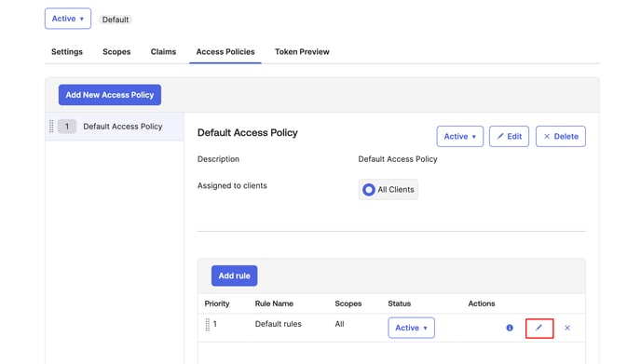This screenshot has width=641, height=364.
Task: Grab the drag handle beside Default Access Policy
Action: (x=51, y=127)
